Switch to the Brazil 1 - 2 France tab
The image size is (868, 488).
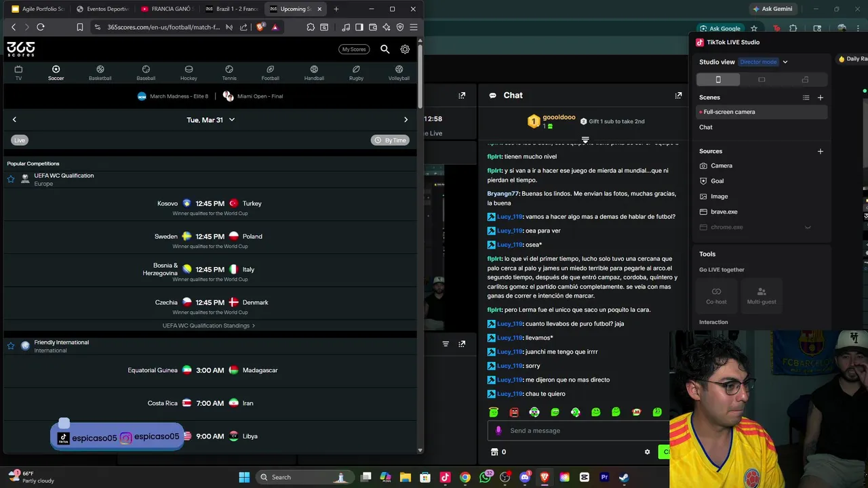click(231, 9)
